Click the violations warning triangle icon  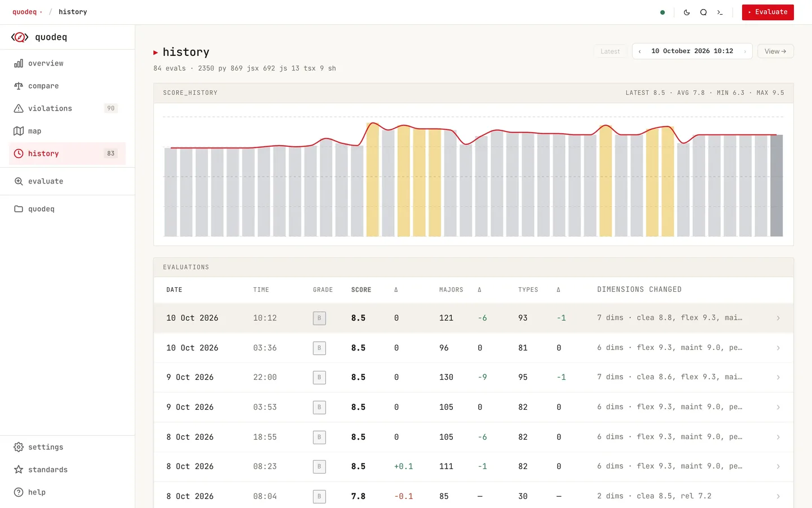pyautogui.click(x=19, y=108)
